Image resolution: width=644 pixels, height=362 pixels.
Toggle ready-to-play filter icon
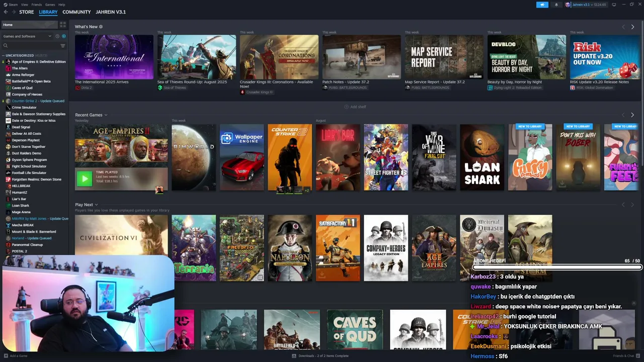[63, 36]
